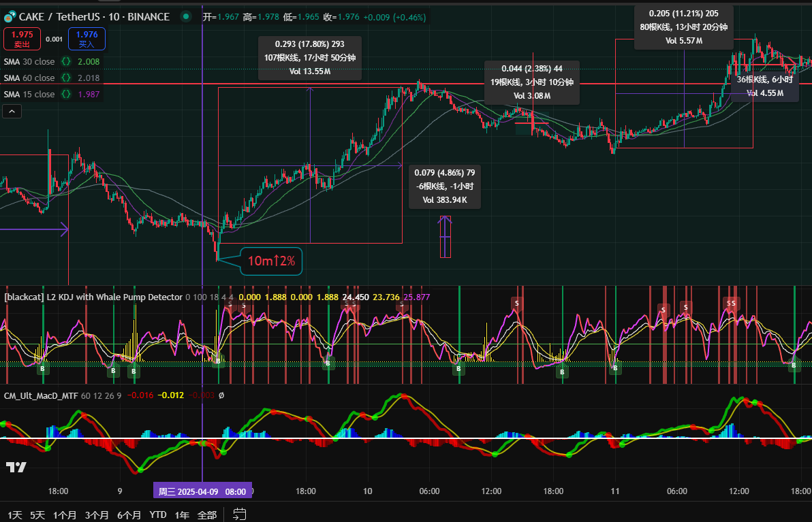Open the source braces icon for SMA 60
The height and width of the screenshot is (522, 812).
click(66, 78)
